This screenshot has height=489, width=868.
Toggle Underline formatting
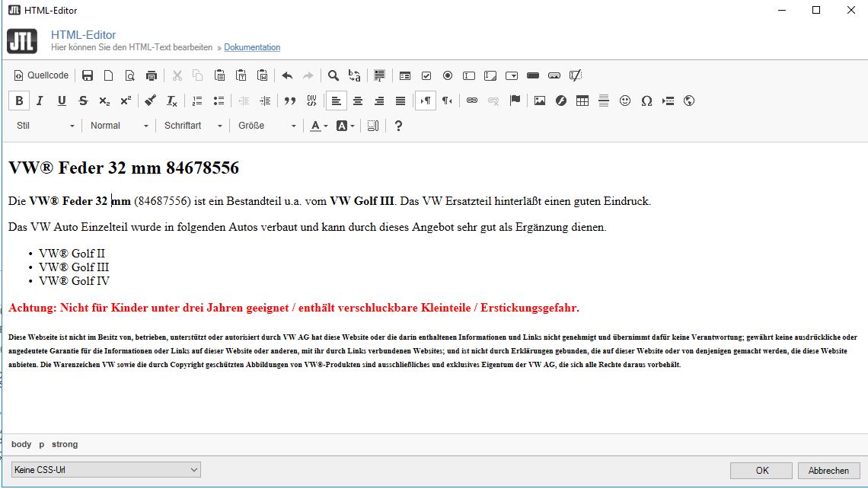(62, 101)
